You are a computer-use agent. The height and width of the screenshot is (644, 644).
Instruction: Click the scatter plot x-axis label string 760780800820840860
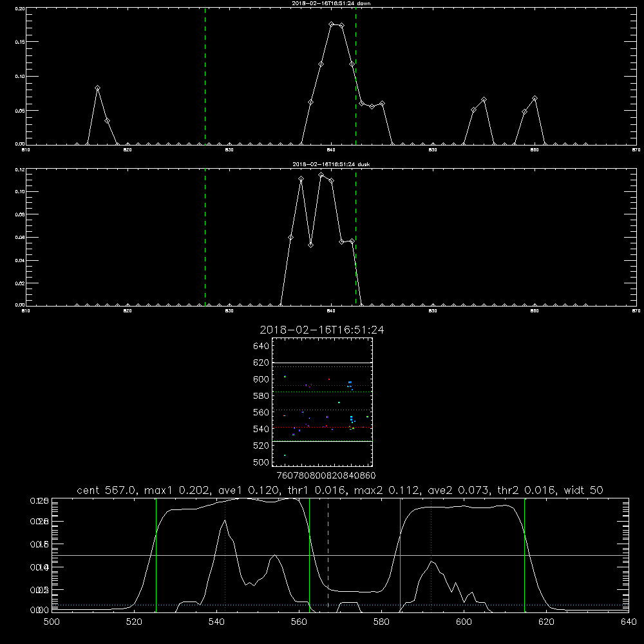pos(327,475)
